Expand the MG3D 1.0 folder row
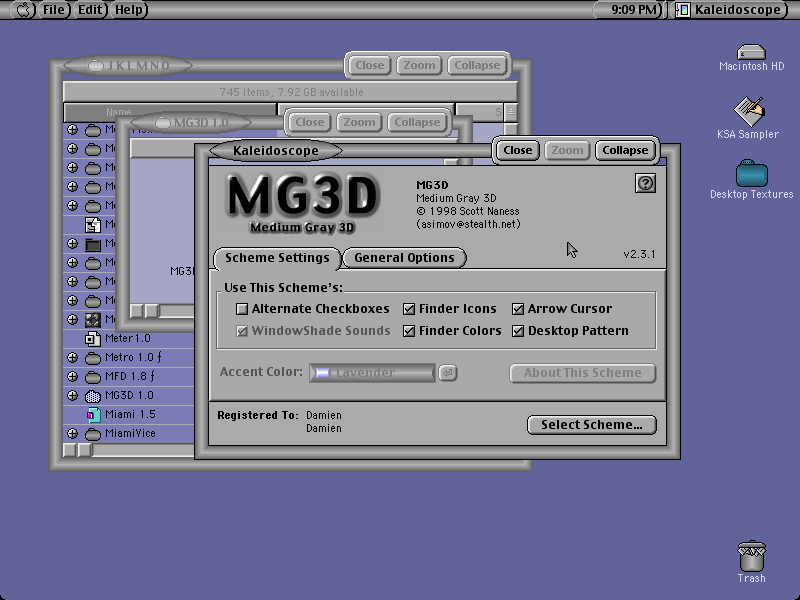Screen dimensions: 800x600 pyautogui.click(x=72, y=395)
